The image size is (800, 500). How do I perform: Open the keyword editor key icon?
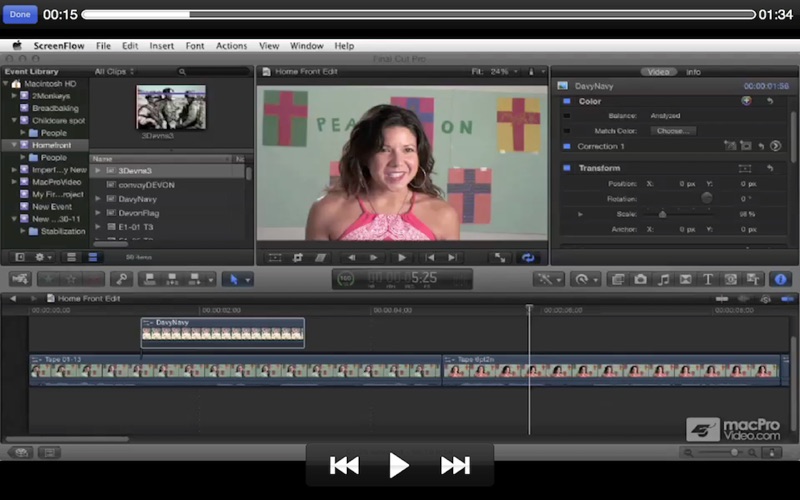tap(121, 279)
